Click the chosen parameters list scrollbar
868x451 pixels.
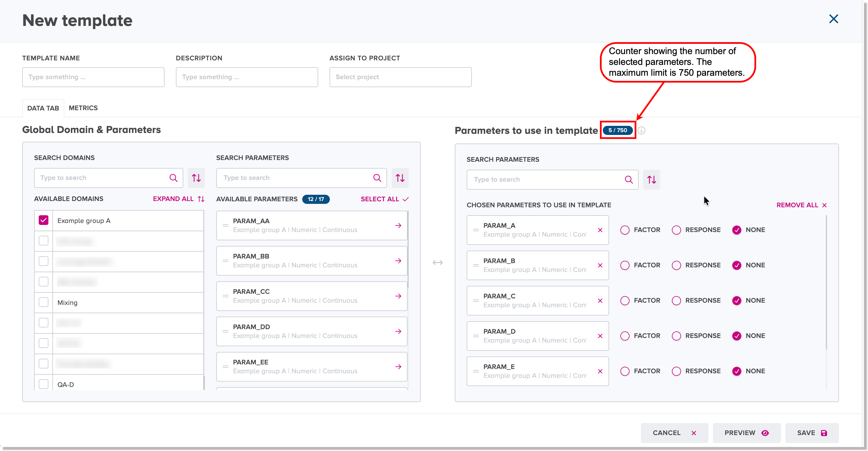tap(826, 283)
